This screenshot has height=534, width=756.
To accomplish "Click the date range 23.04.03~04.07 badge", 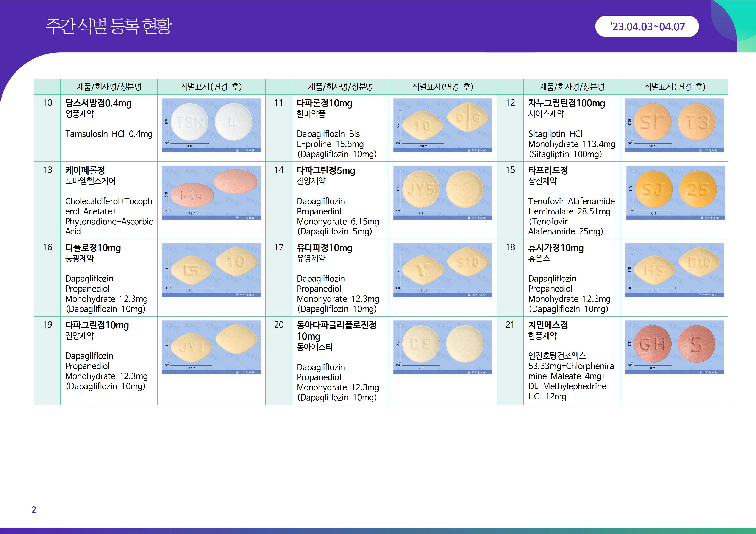I will [x=647, y=26].
